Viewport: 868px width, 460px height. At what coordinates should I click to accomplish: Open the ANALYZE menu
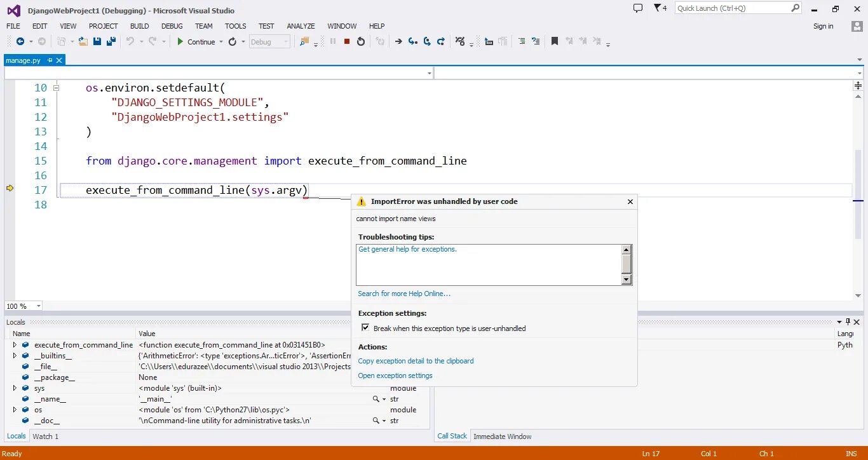click(x=301, y=26)
